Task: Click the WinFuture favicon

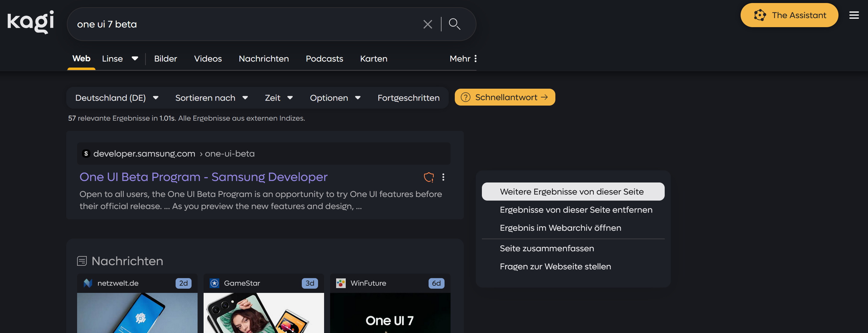Action: [341, 283]
